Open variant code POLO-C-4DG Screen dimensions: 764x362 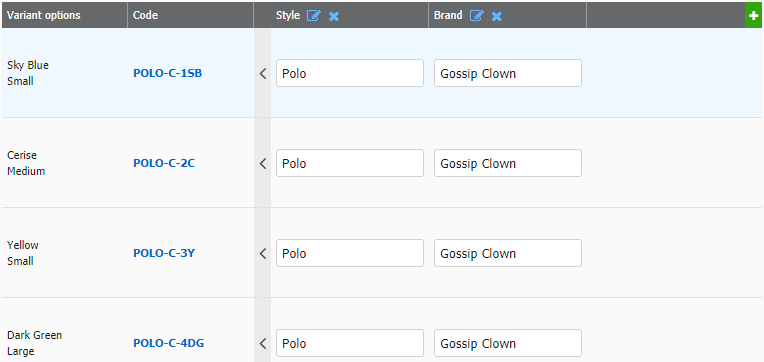169,343
